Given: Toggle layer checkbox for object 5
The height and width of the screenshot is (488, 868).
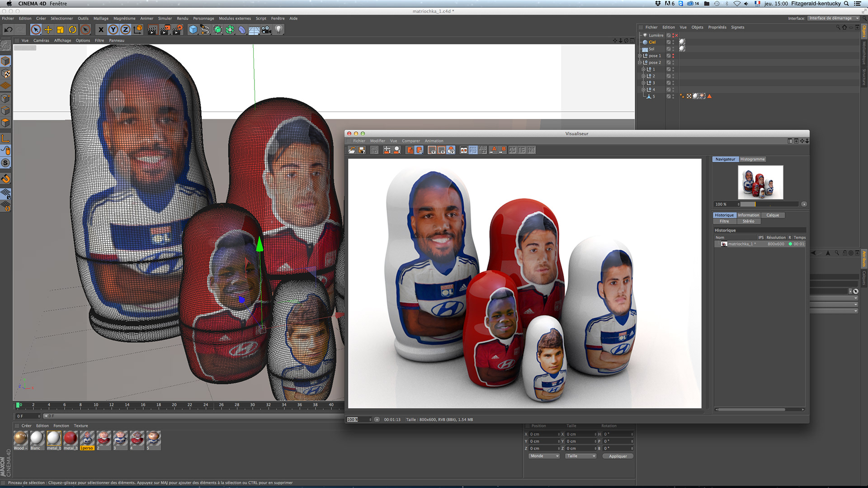Looking at the screenshot, I should point(668,96).
